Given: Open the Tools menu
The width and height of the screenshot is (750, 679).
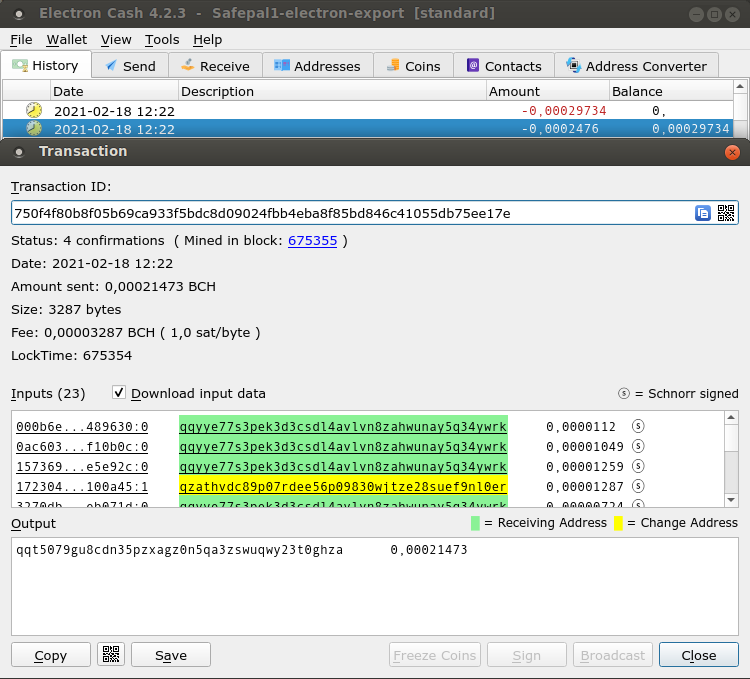Looking at the screenshot, I should (162, 40).
